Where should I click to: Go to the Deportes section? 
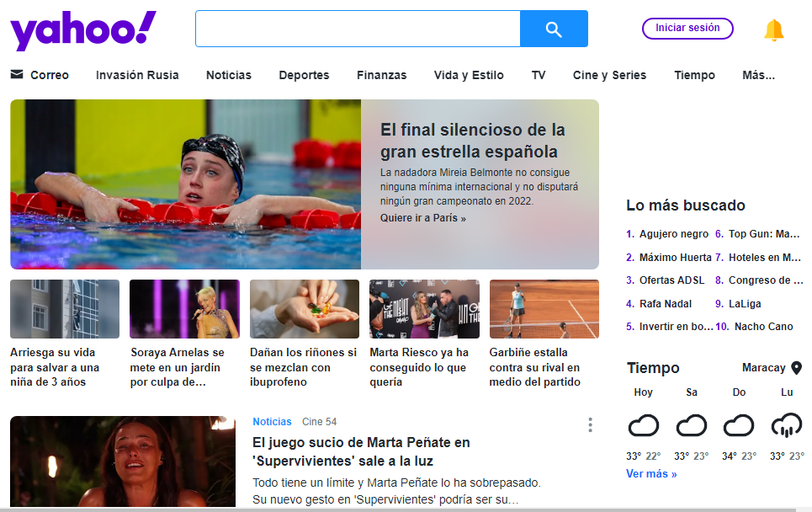(x=304, y=75)
